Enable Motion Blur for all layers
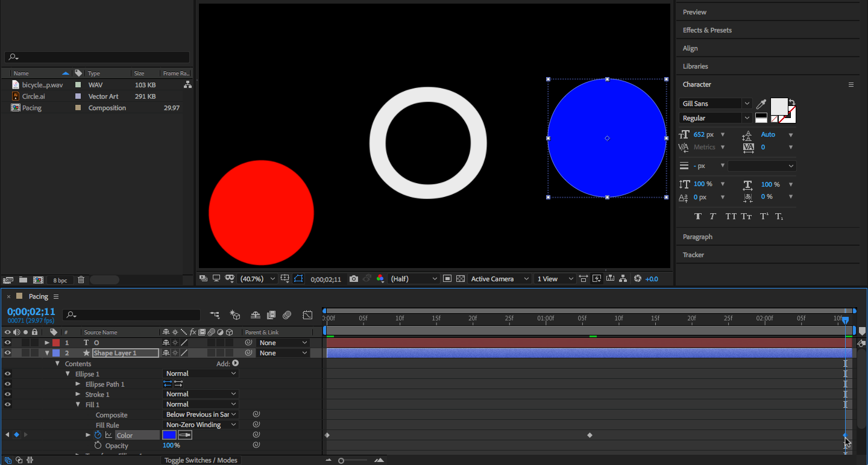The height and width of the screenshot is (465, 868). (287, 315)
